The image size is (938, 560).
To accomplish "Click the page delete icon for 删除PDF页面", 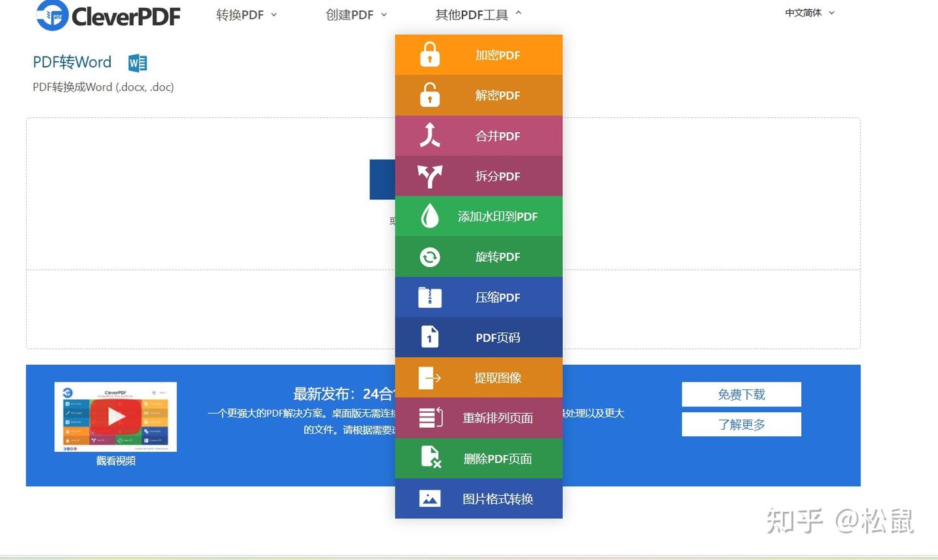I will (431, 458).
